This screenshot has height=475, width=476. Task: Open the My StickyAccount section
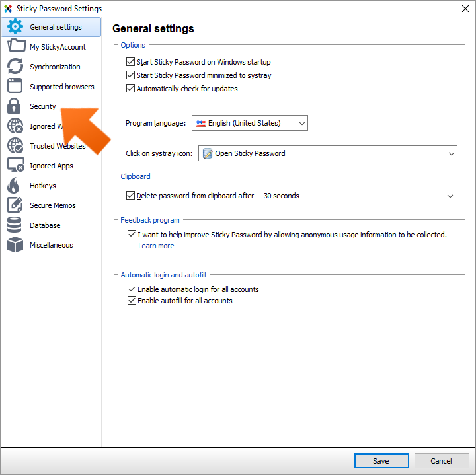[x=52, y=47]
